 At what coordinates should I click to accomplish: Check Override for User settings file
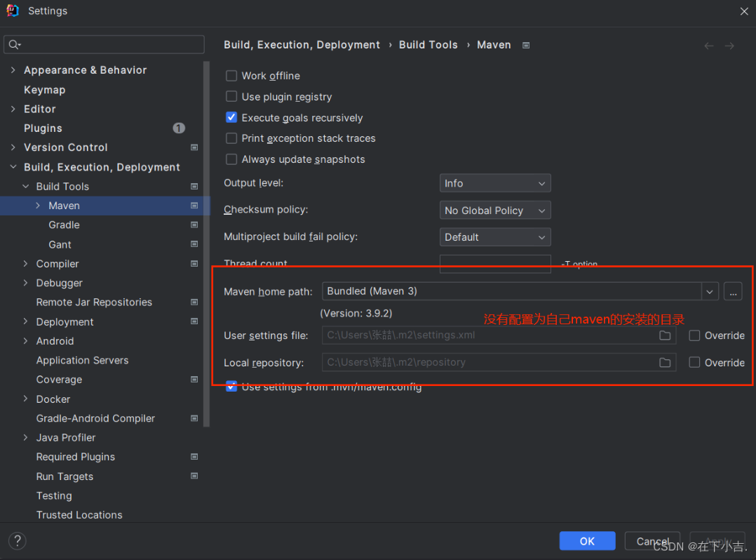pyautogui.click(x=694, y=335)
